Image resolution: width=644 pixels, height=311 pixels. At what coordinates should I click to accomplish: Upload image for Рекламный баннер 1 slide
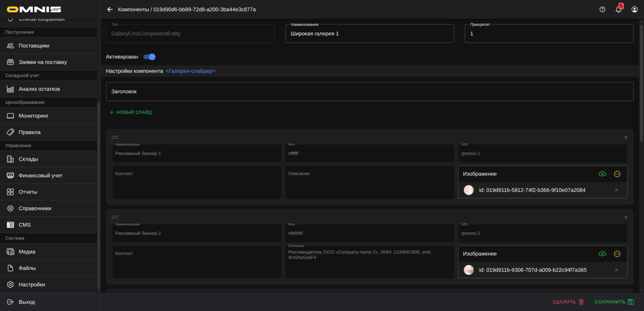[x=602, y=174]
